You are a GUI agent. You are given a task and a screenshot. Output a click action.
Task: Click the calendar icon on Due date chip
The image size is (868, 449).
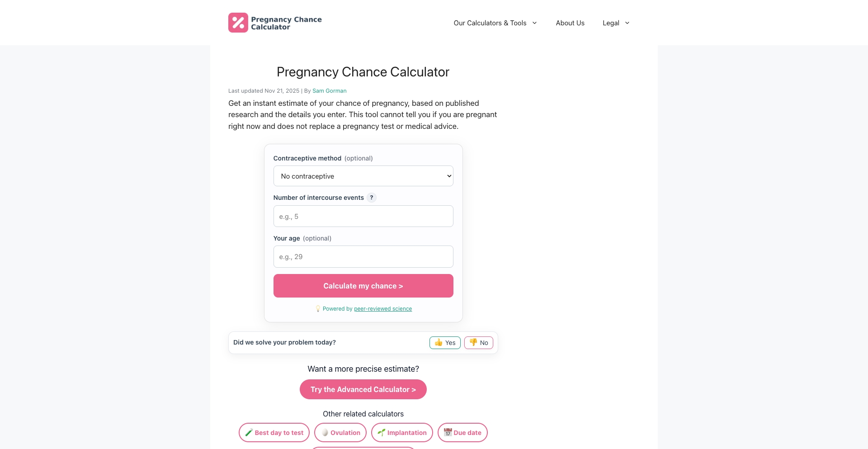448,433
